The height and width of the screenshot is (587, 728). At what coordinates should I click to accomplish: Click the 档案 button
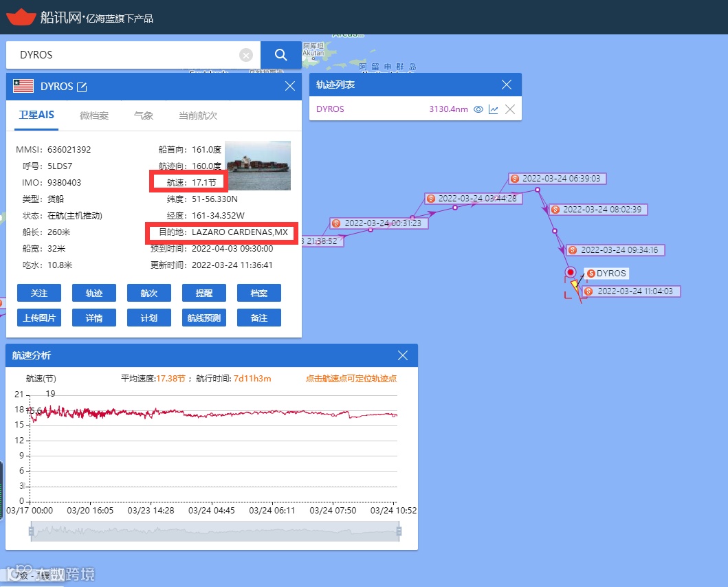(x=259, y=293)
